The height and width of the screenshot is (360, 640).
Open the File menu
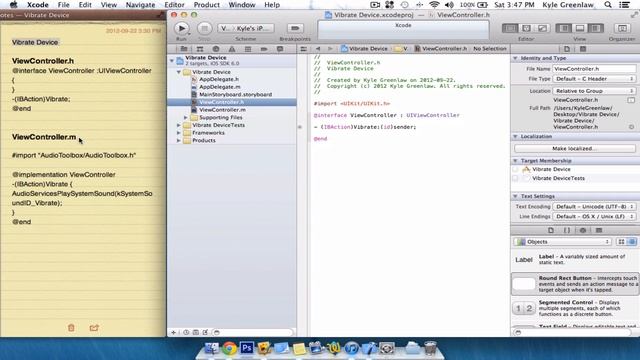63,5
